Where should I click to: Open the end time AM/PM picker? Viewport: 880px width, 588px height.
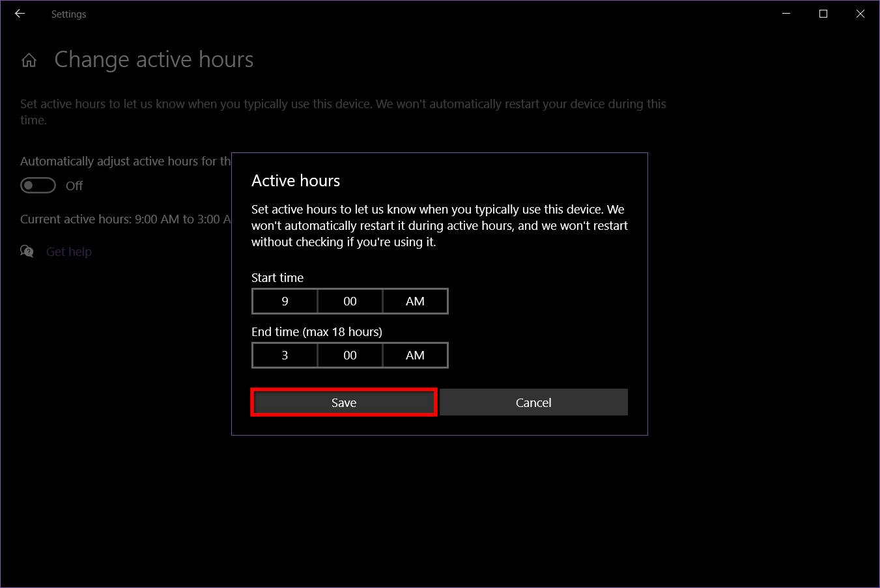(x=415, y=356)
